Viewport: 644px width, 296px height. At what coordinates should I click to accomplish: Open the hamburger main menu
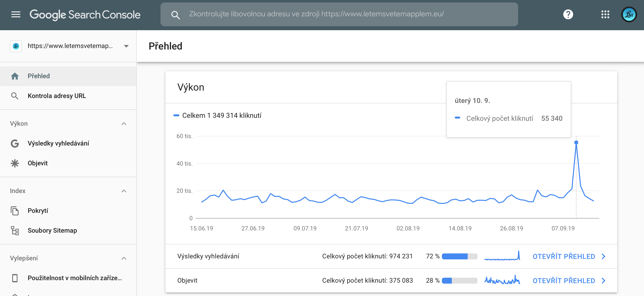point(16,15)
